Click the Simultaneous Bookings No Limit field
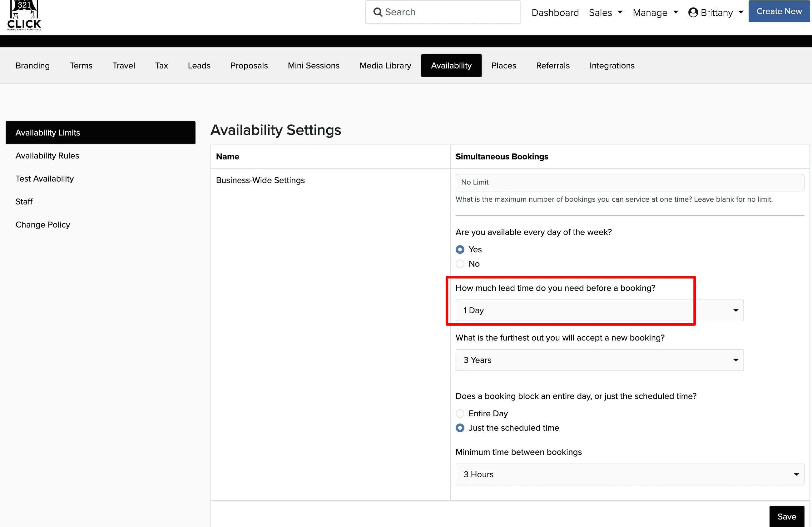 [630, 182]
